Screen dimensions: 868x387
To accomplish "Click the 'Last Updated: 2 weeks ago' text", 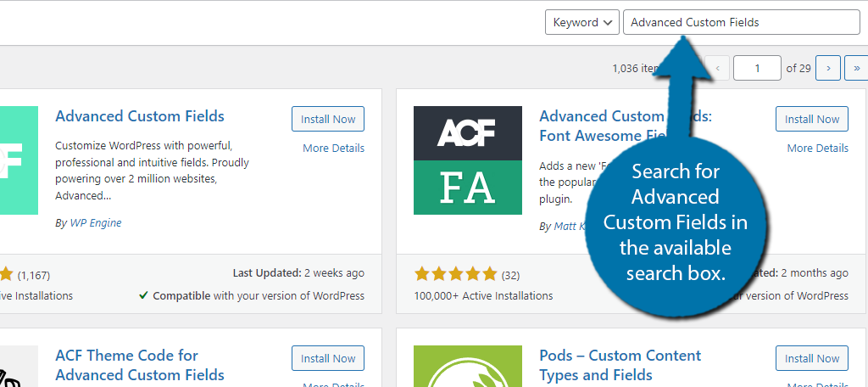I will pyautogui.click(x=298, y=272).
